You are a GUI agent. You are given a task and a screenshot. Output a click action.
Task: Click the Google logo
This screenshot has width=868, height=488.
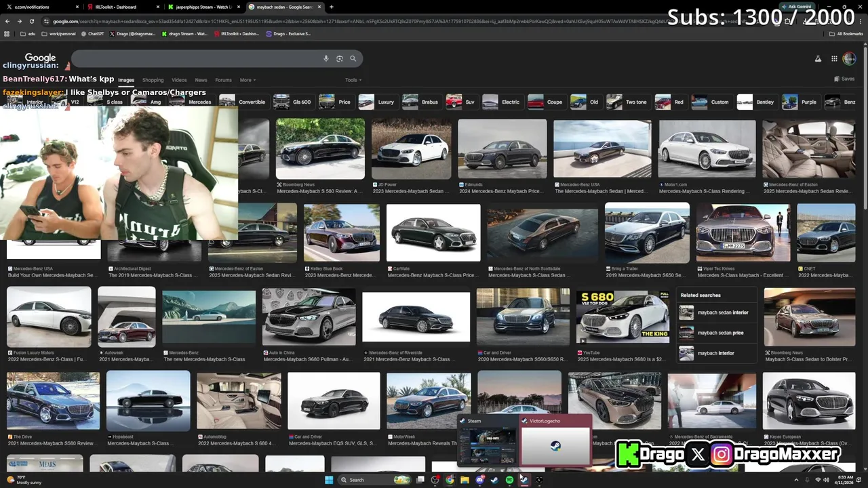40,58
